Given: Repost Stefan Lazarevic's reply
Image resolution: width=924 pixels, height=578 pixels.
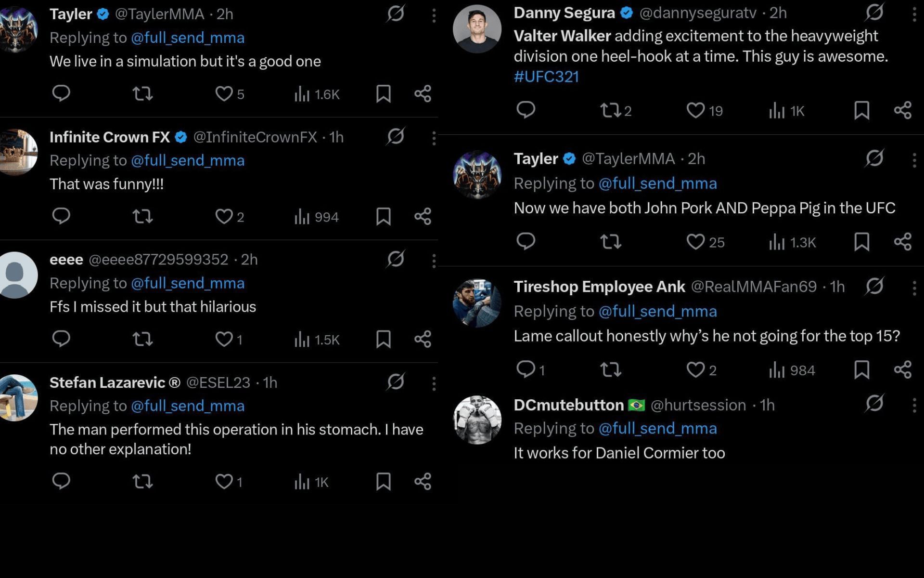Looking at the screenshot, I should pyautogui.click(x=142, y=481).
